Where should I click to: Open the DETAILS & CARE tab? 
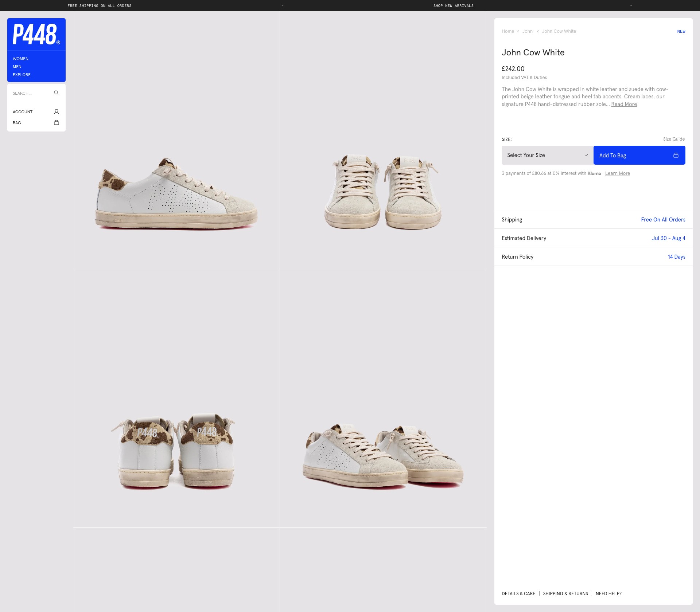pyautogui.click(x=518, y=594)
